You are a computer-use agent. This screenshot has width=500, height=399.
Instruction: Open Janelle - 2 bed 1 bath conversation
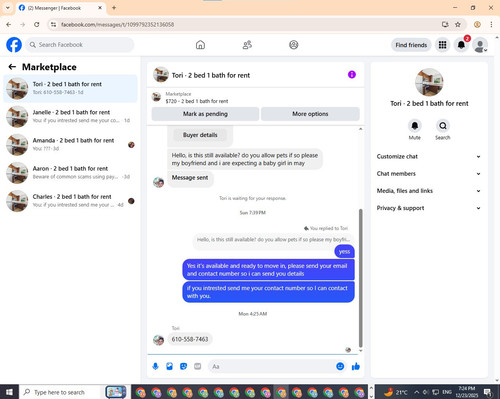point(70,116)
